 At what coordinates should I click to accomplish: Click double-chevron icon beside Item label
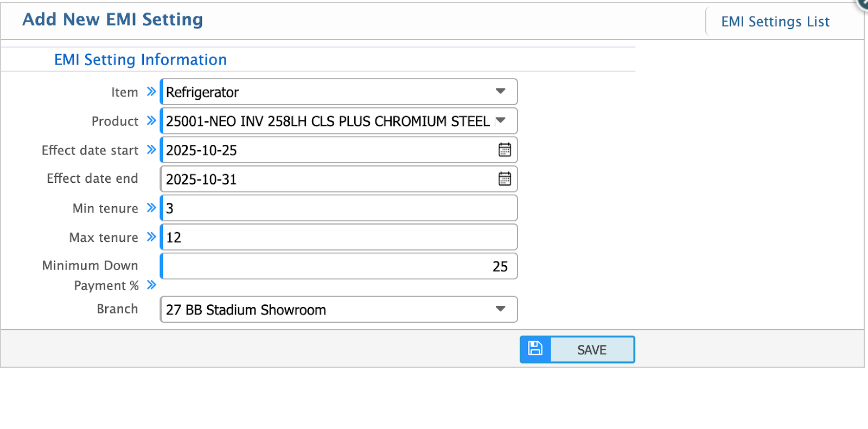click(x=151, y=92)
